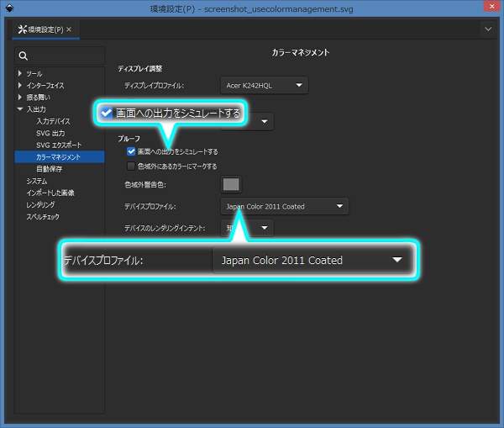This screenshot has height=428, width=504.
Task: Open インポートした画像 preferences page
Action: pyautogui.click(x=50, y=193)
